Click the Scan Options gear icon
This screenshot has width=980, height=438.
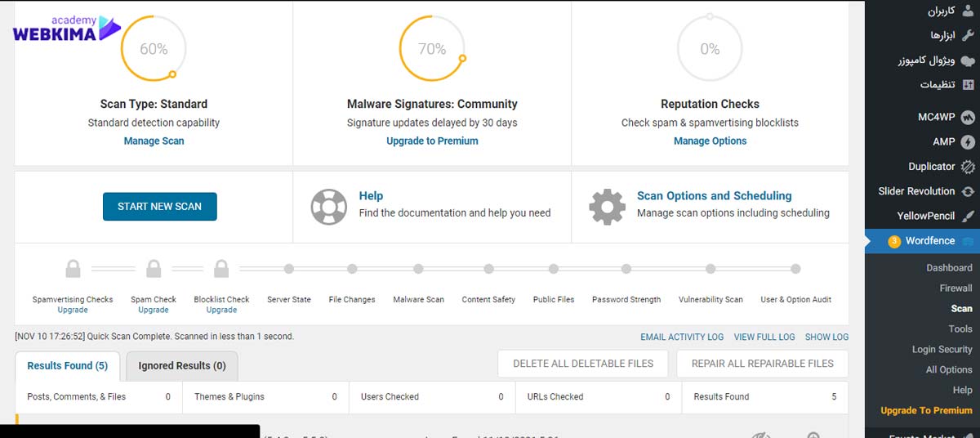[x=607, y=207]
